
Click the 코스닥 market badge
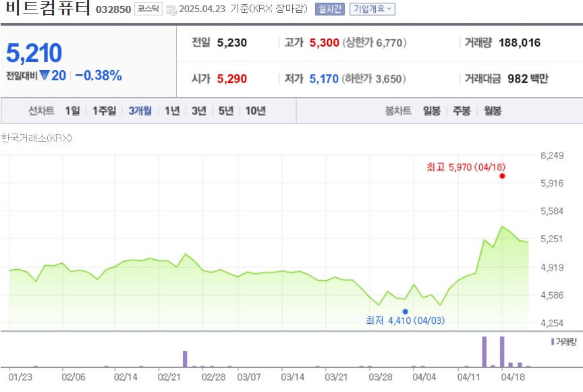[x=148, y=9]
